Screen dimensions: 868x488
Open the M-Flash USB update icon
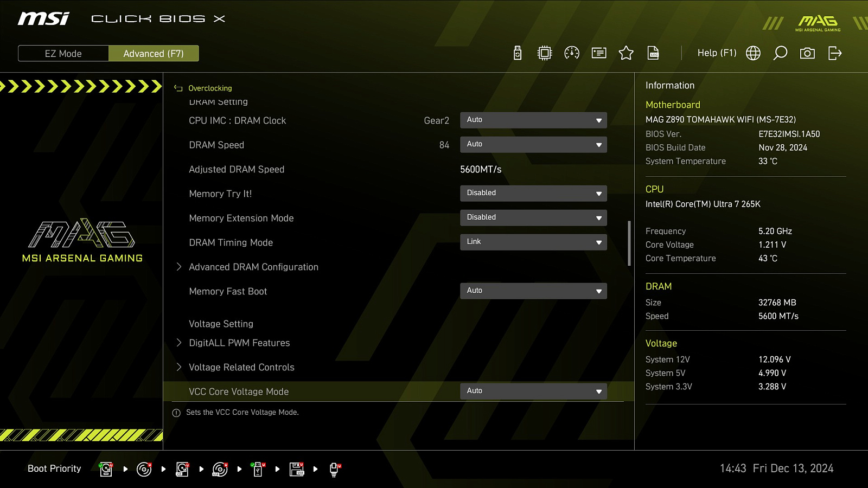click(x=518, y=53)
